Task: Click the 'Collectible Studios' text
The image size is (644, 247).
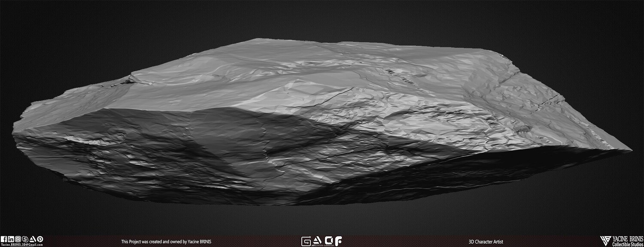Action: (628, 244)
